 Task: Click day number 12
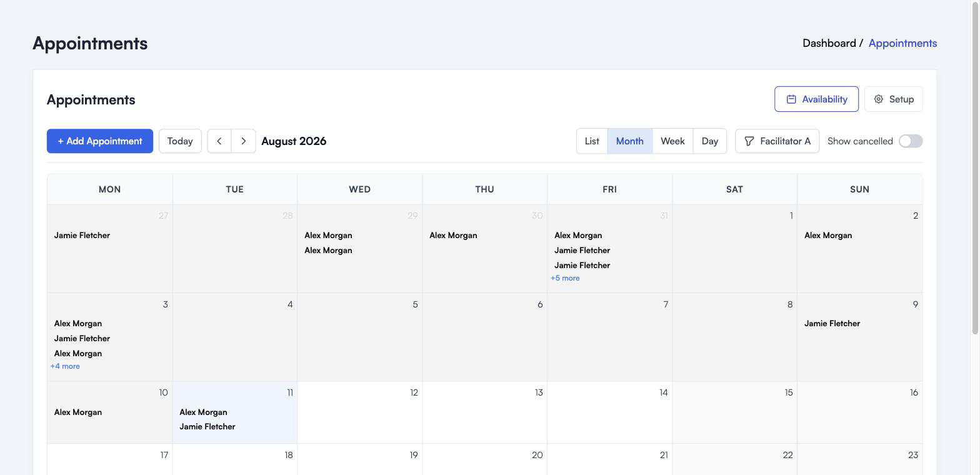point(414,392)
